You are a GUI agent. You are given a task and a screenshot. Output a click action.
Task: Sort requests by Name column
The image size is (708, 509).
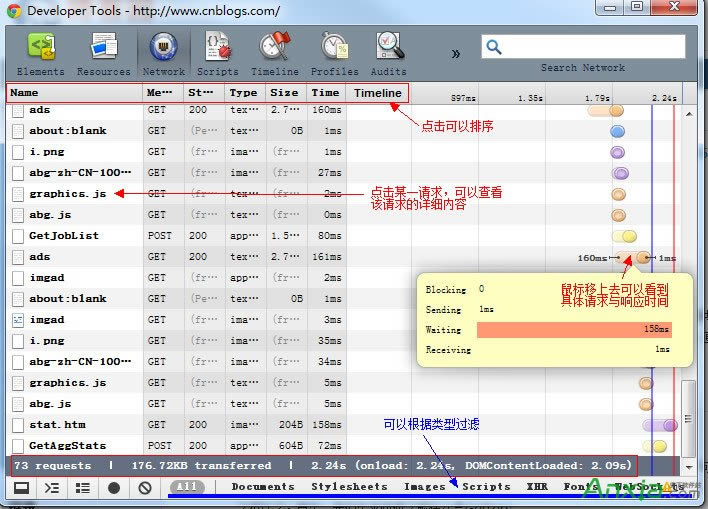click(75, 93)
